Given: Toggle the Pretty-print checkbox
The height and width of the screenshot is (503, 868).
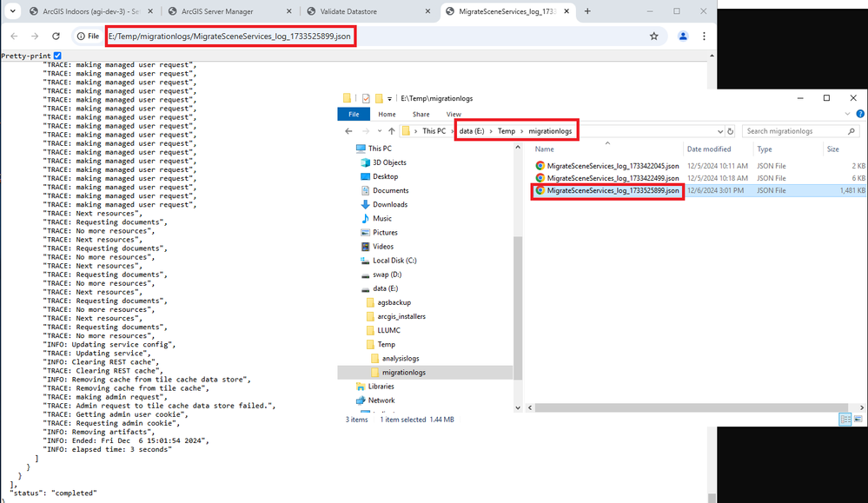Looking at the screenshot, I should [57, 56].
